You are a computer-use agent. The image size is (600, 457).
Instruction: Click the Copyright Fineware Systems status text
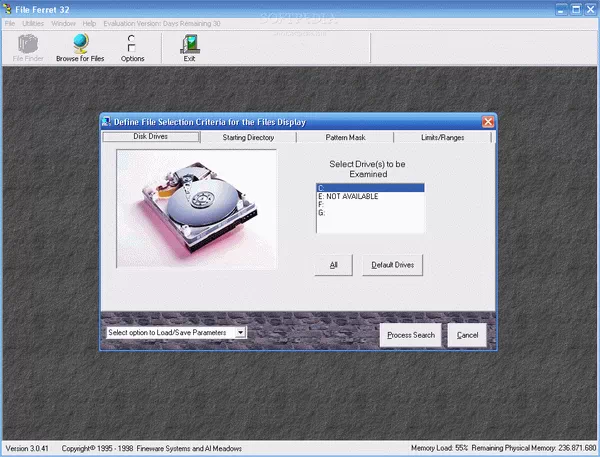[152, 448]
